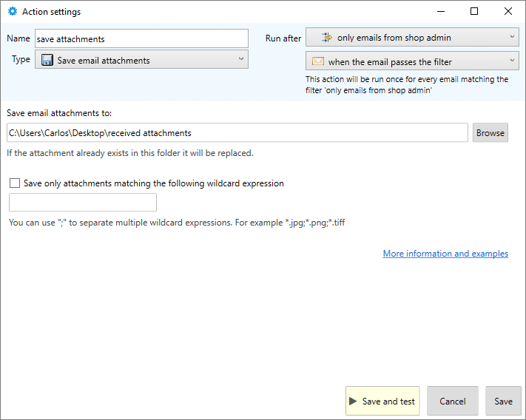
Task: Click the empty wildcard expression text box
Action: click(83, 203)
